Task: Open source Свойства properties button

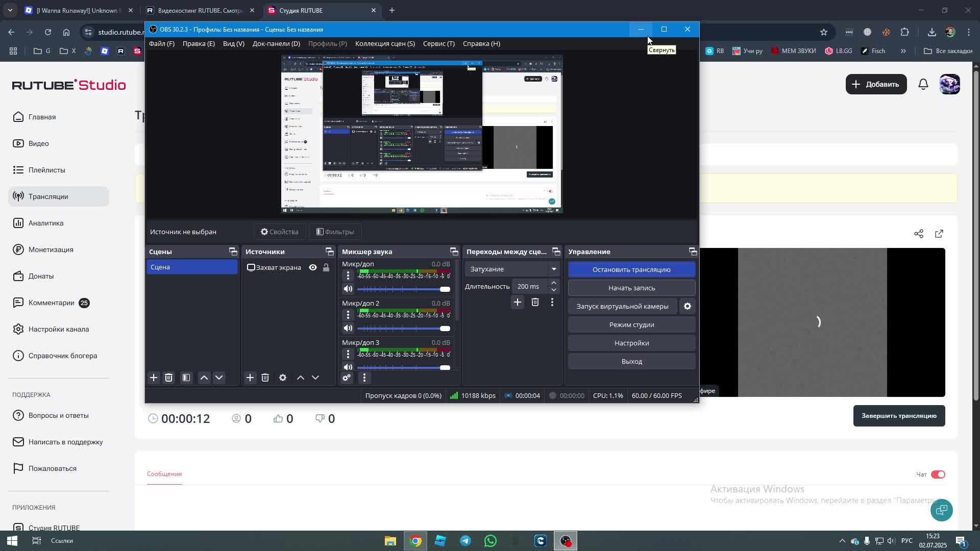Action: [280, 232]
